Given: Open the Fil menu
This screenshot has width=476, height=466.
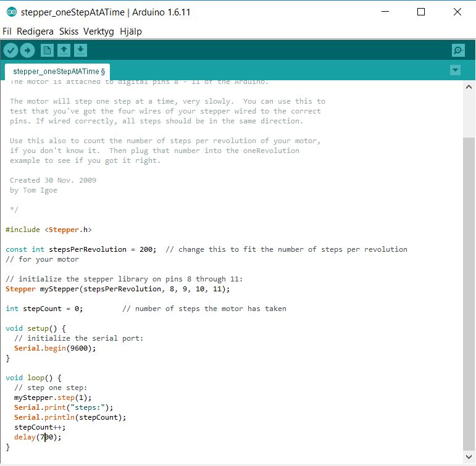Looking at the screenshot, I should [7, 31].
